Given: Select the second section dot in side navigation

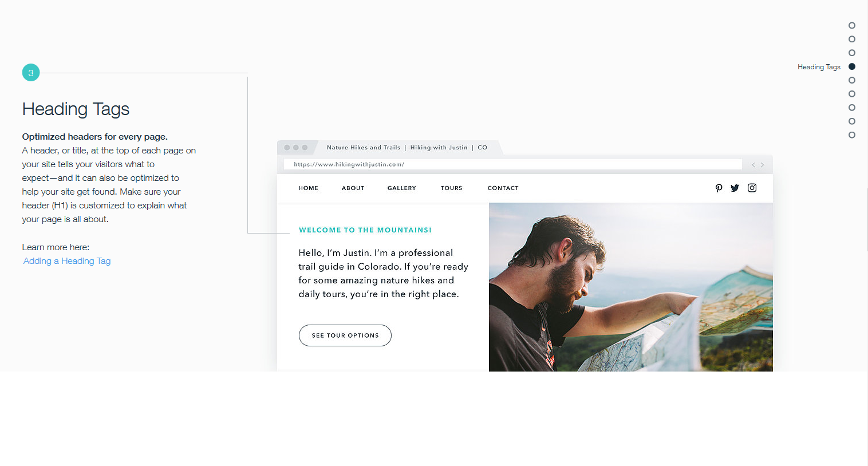Looking at the screenshot, I should point(852,39).
